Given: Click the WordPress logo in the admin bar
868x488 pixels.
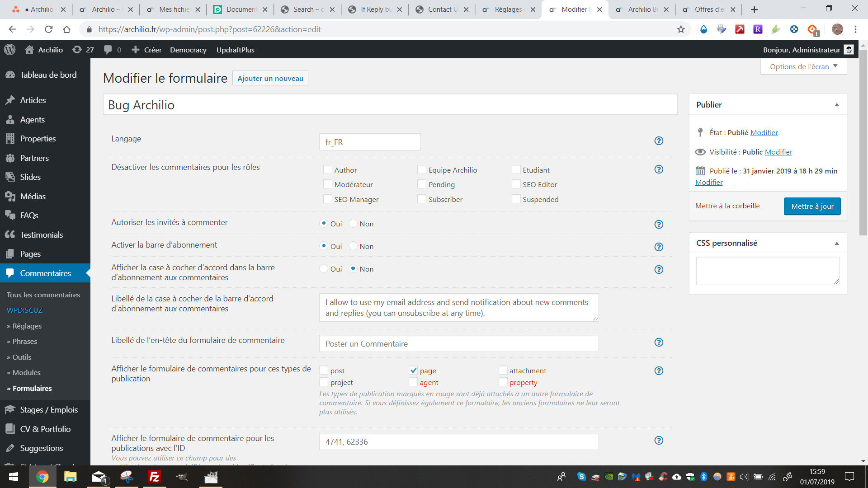Looking at the screenshot, I should (9, 50).
